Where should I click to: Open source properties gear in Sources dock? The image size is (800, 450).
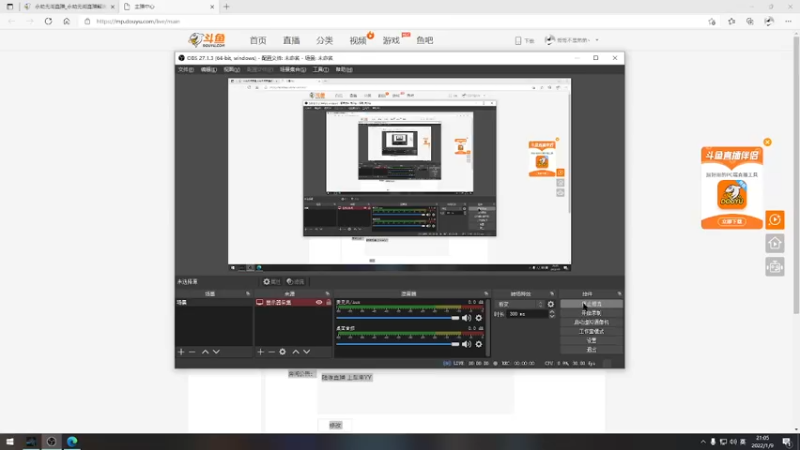(x=283, y=352)
